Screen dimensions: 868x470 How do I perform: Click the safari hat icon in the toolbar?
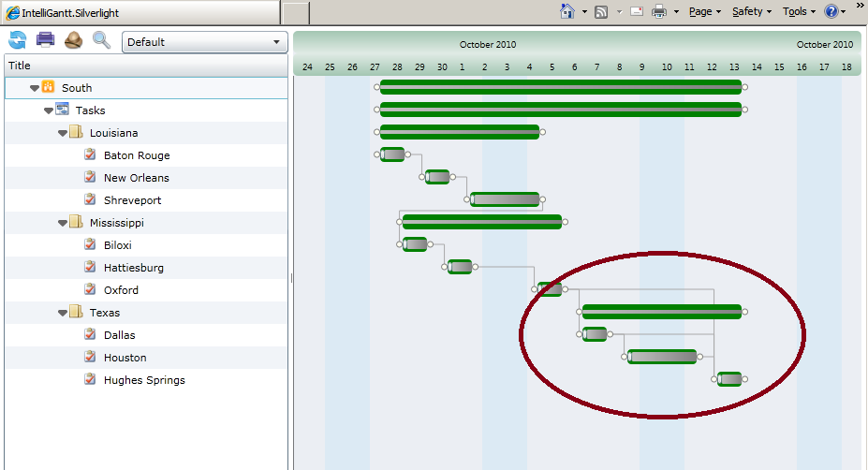coord(73,40)
